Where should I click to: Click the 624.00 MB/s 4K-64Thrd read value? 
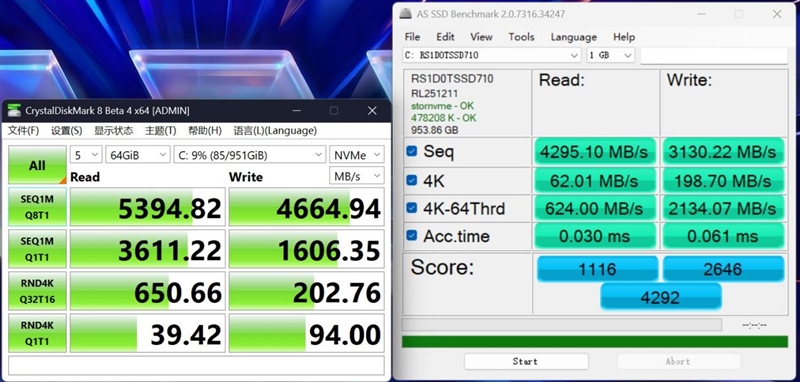(594, 208)
